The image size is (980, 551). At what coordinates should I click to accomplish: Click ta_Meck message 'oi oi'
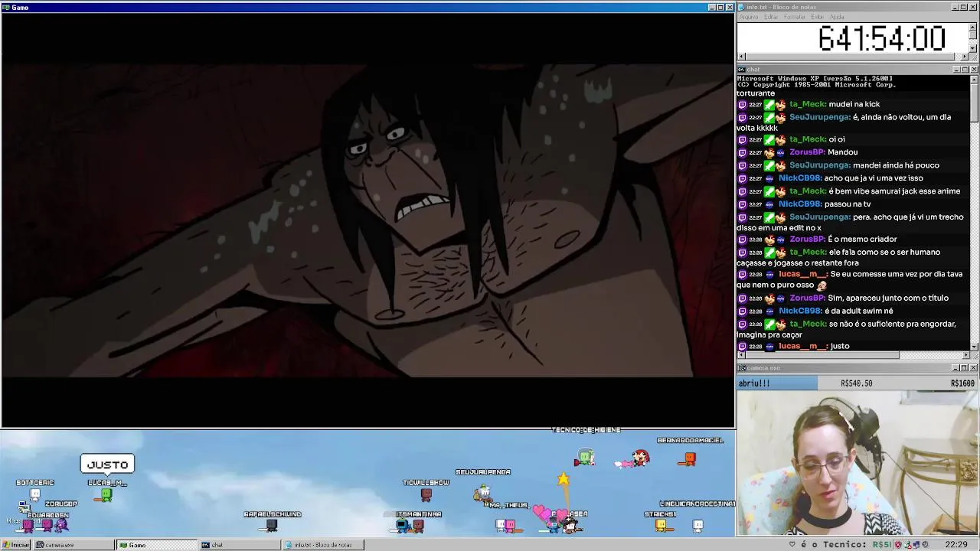click(836, 139)
